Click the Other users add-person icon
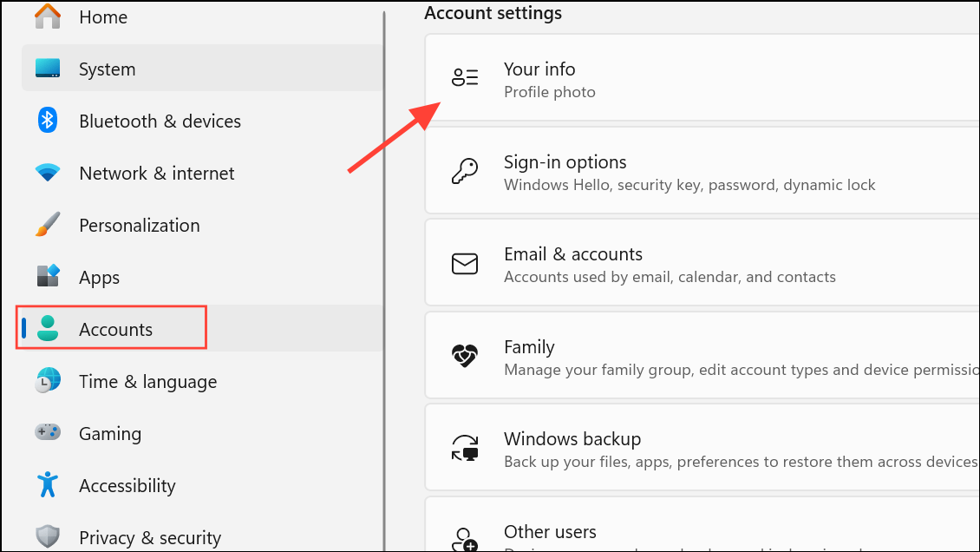The width and height of the screenshot is (980, 552). pos(465,540)
